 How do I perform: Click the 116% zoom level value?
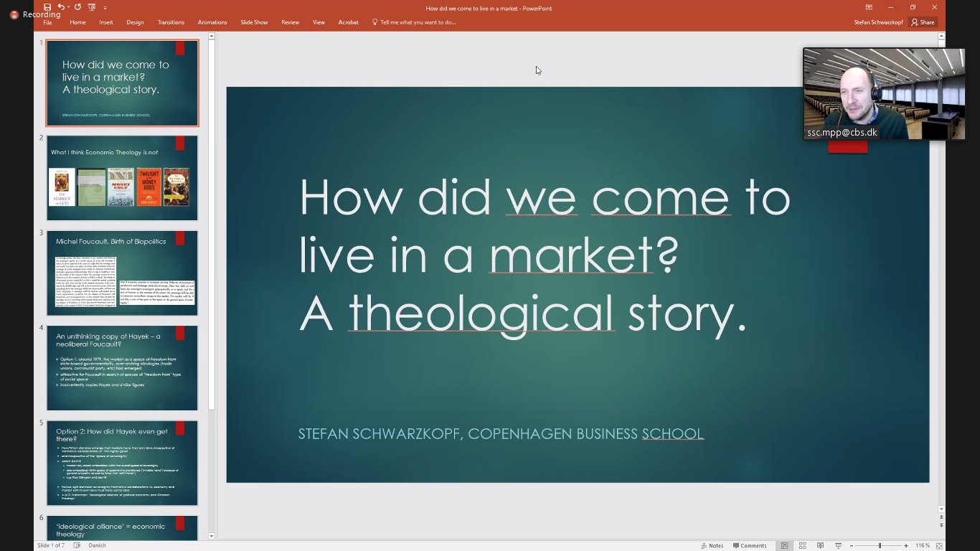(923, 546)
